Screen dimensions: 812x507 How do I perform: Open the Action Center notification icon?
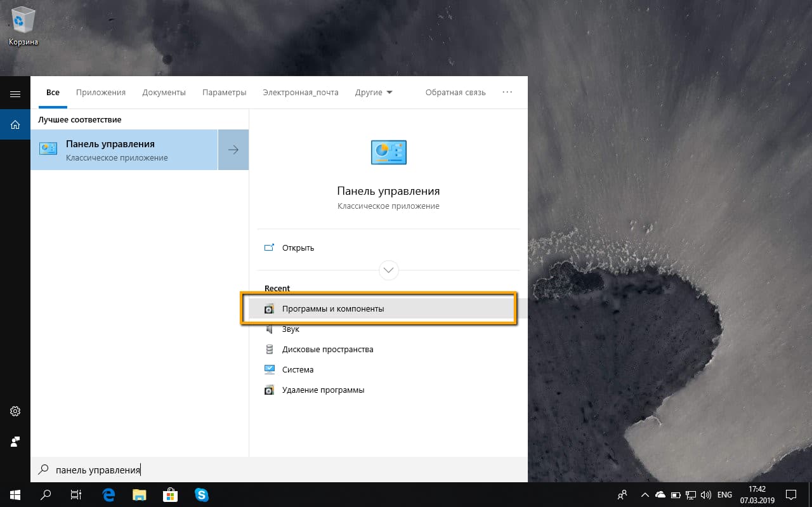(x=792, y=494)
